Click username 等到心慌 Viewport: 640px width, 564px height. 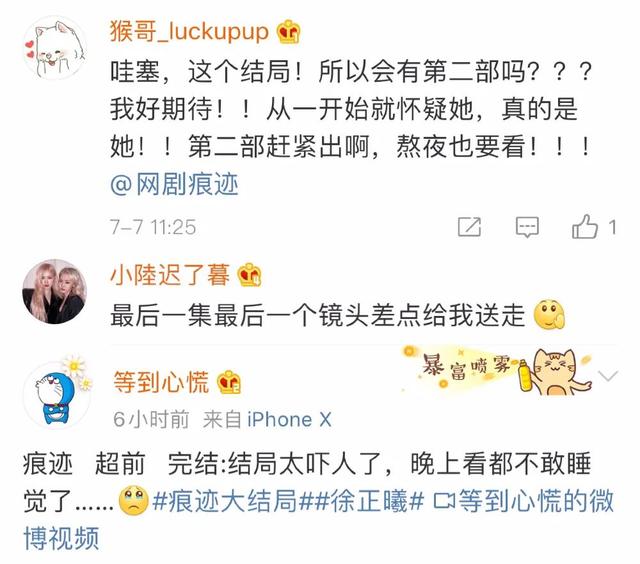tap(161, 382)
